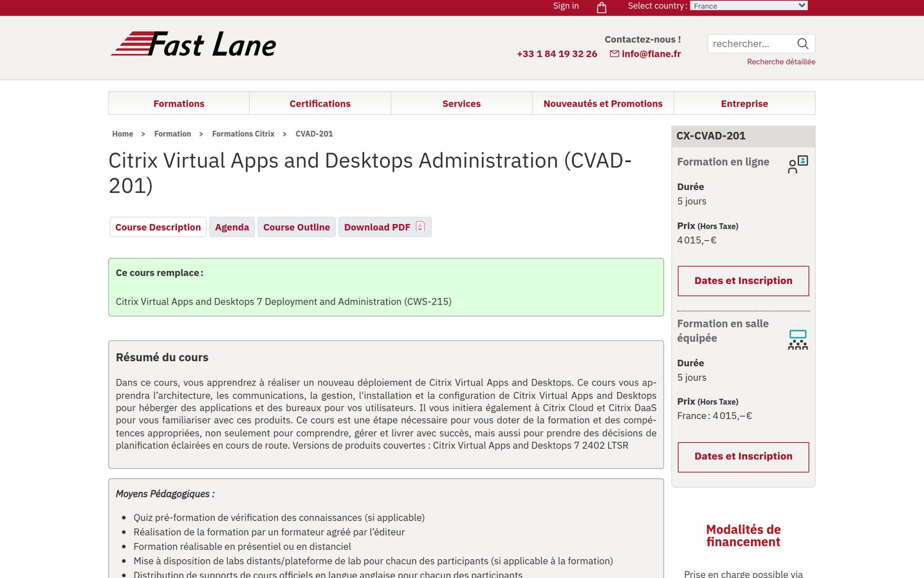
Task: Click the Recherche détaillée link
Action: (781, 62)
